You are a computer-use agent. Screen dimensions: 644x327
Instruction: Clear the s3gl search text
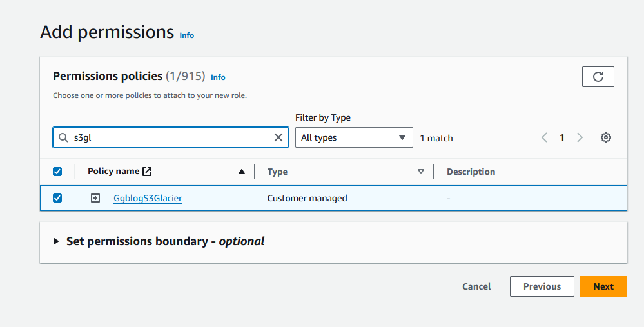pos(278,137)
